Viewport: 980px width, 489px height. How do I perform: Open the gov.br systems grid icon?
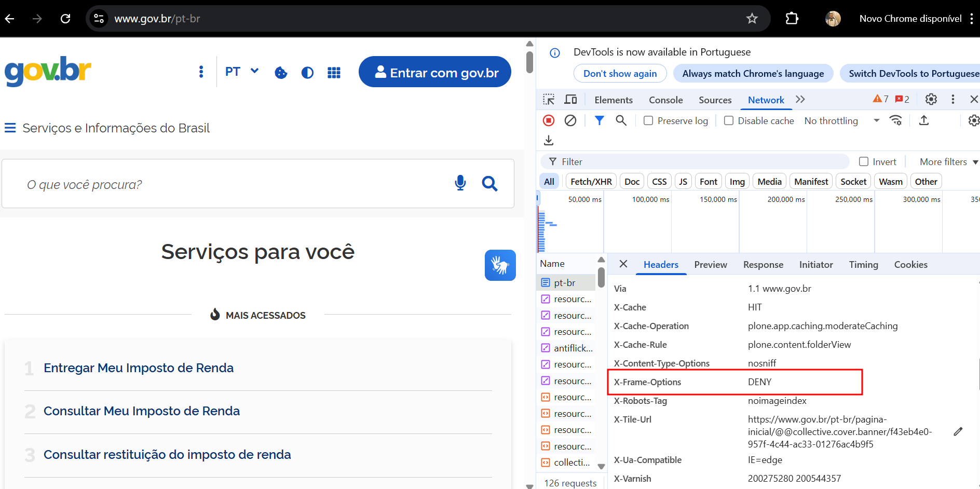pos(334,73)
